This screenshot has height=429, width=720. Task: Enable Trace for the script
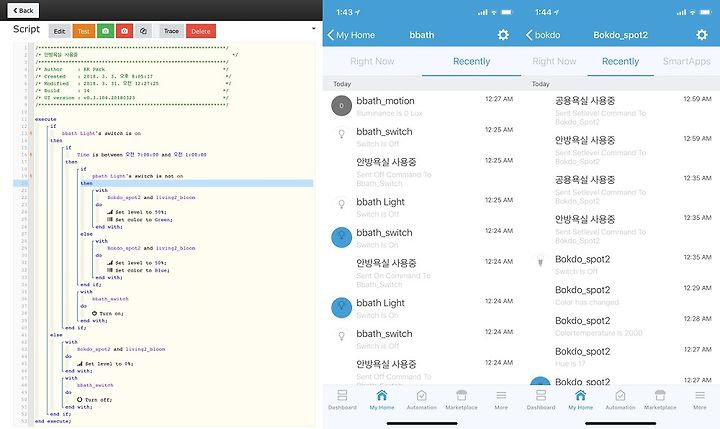(x=171, y=31)
